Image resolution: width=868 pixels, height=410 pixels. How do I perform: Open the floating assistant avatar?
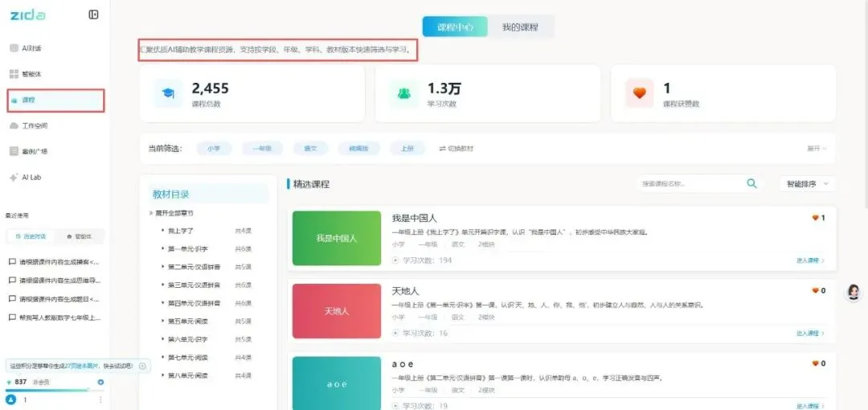[854, 292]
